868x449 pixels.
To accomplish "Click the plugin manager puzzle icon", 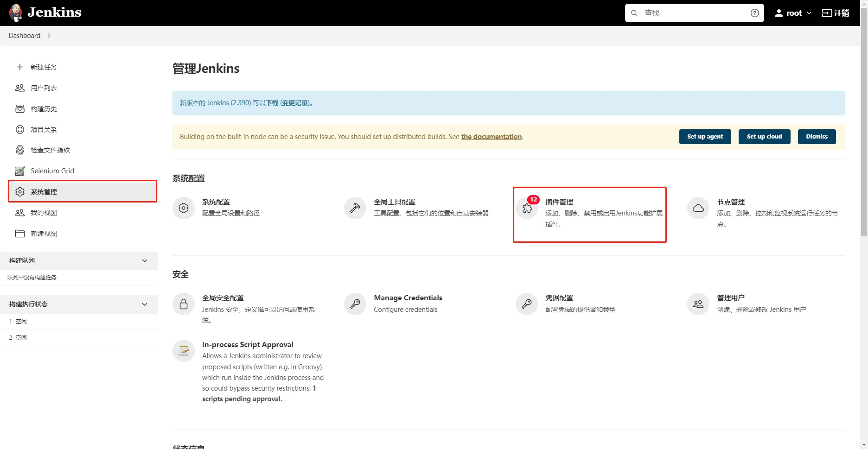I will pyautogui.click(x=527, y=208).
